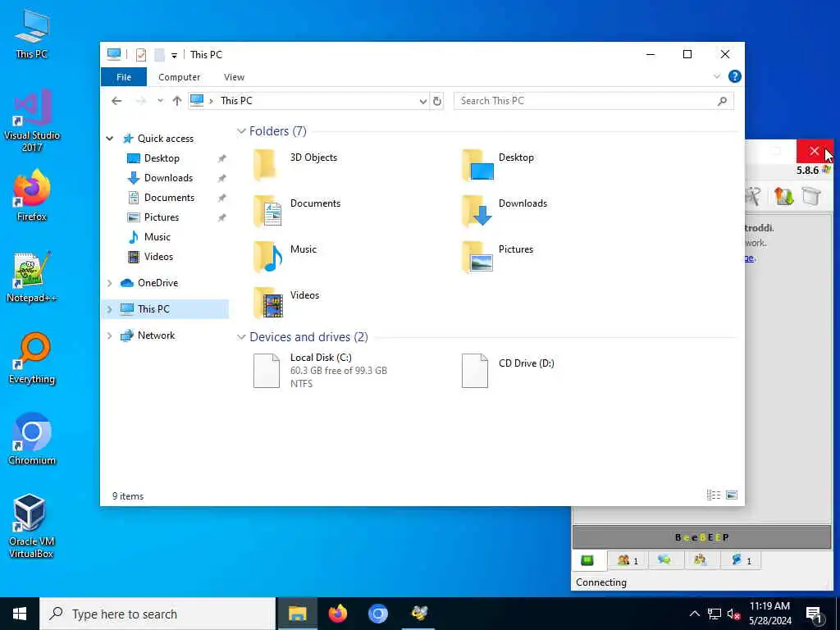The height and width of the screenshot is (630, 840).
Task: Select Videos in Quick access sidebar
Action: coord(158,257)
